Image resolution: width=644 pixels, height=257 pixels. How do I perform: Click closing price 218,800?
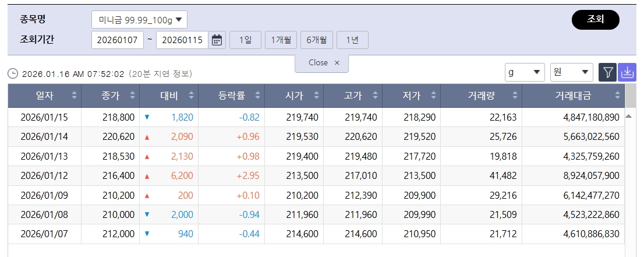click(x=119, y=118)
